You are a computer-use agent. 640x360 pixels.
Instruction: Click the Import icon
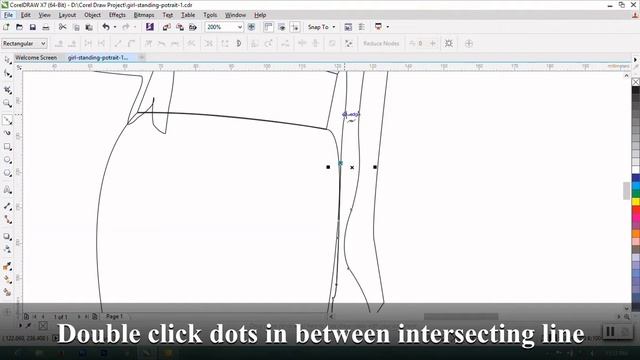tap(167, 27)
